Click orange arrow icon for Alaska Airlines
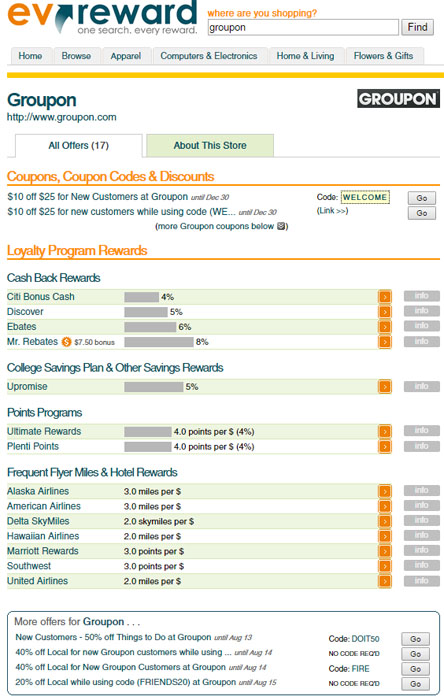444x700 pixels. pos(385,491)
